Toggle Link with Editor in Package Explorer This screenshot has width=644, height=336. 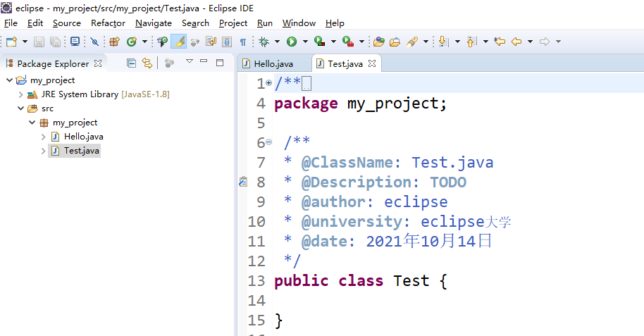coord(147,63)
